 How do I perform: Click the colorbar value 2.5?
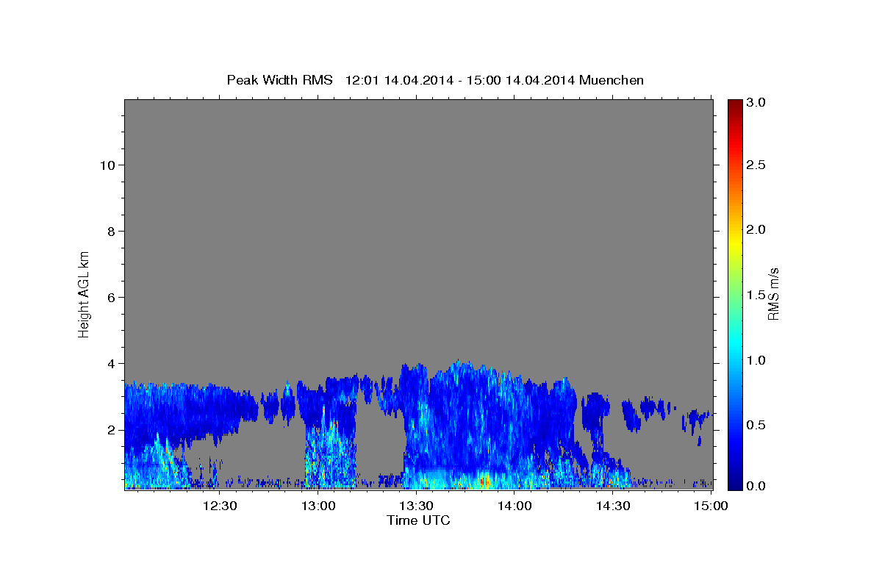pos(757,165)
